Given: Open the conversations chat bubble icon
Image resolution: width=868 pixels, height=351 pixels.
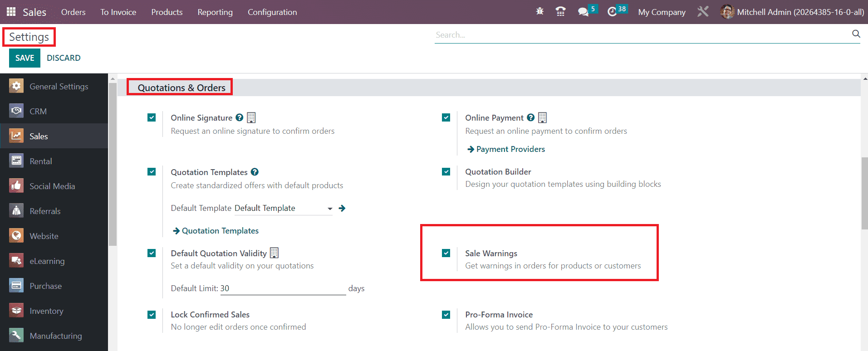Looking at the screenshot, I should point(583,12).
